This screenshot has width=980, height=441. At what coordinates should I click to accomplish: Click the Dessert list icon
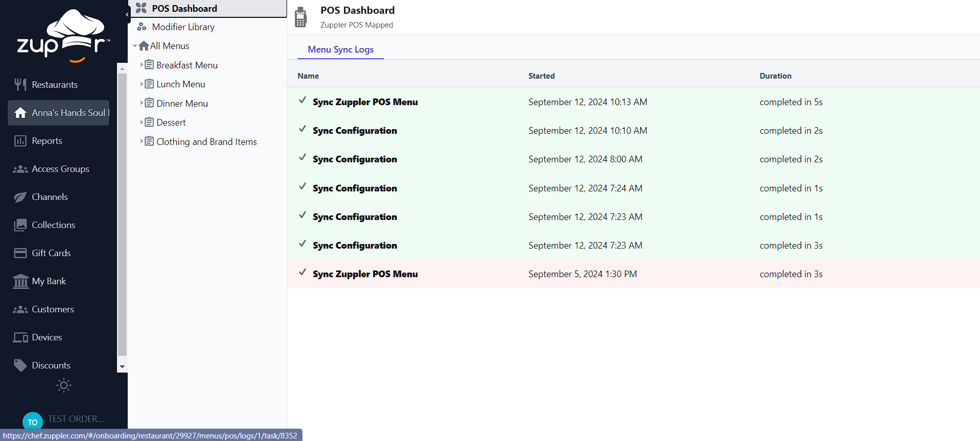(x=149, y=122)
